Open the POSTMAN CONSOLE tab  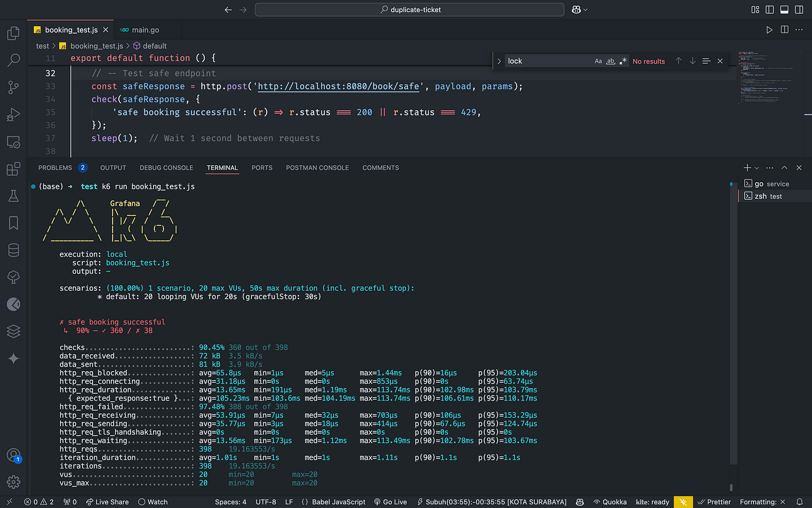click(317, 168)
